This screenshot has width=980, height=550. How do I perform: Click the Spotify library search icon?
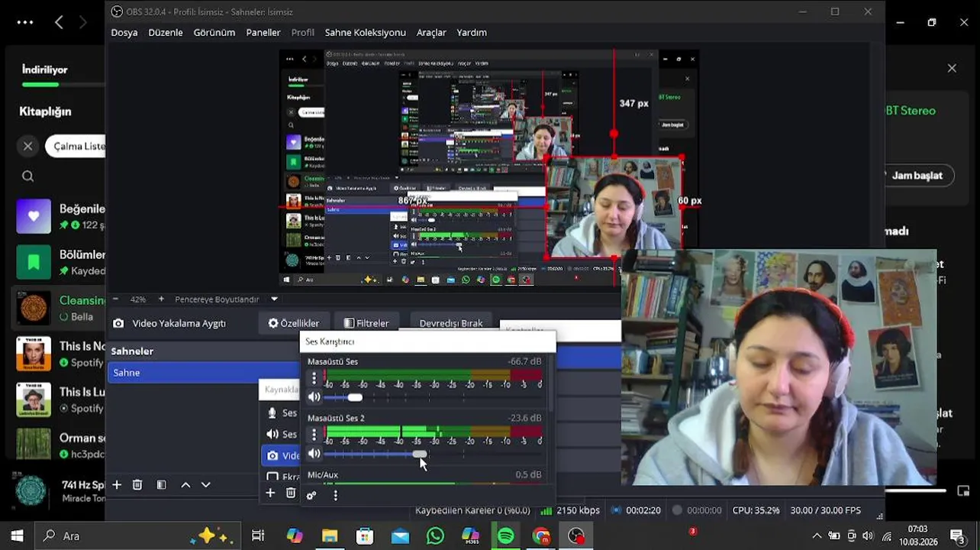[x=28, y=176]
